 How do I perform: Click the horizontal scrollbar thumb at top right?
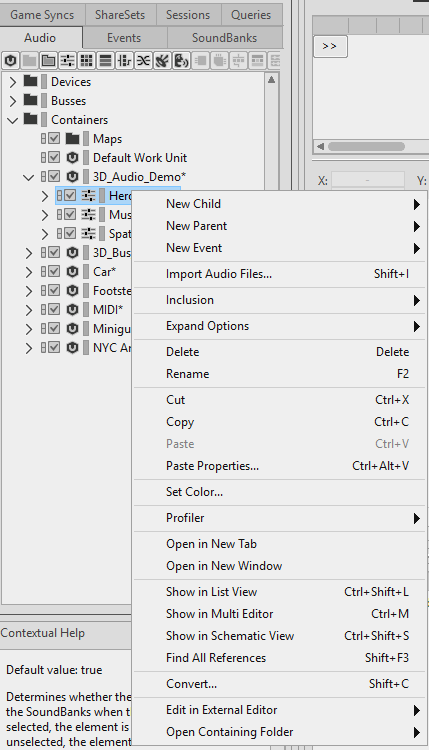click(x=366, y=146)
